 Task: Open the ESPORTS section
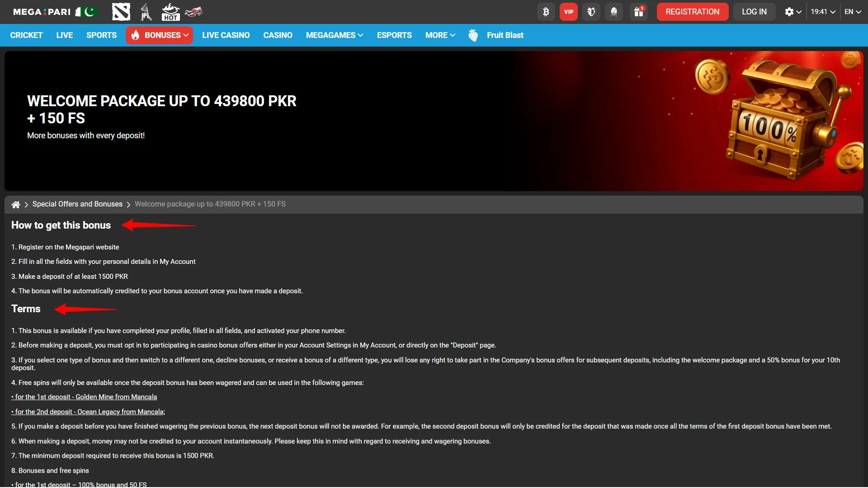click(x=394, y=35)
